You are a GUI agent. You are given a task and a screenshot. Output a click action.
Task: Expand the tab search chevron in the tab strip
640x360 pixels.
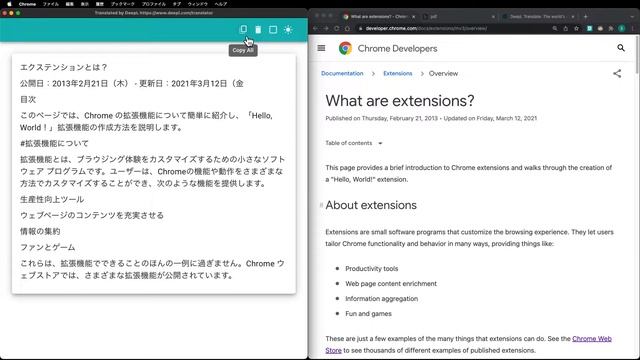point(632,17)
